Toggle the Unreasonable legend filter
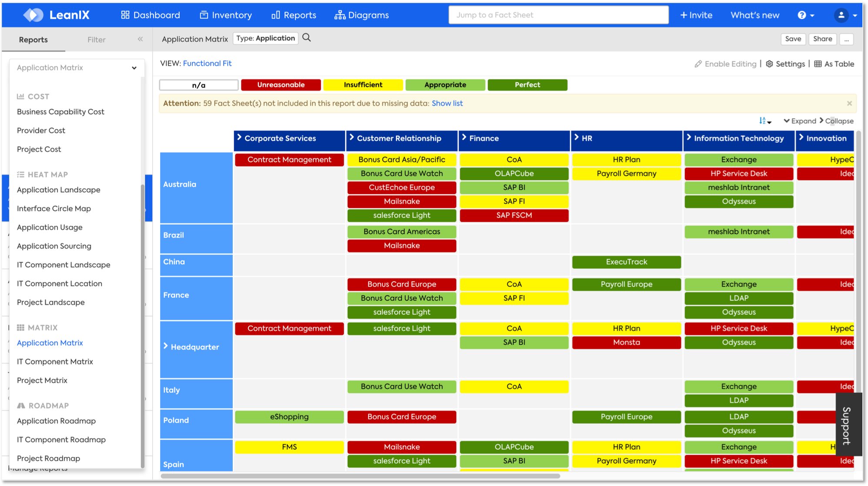The image size is (868, 486). (x=281, y=85)
